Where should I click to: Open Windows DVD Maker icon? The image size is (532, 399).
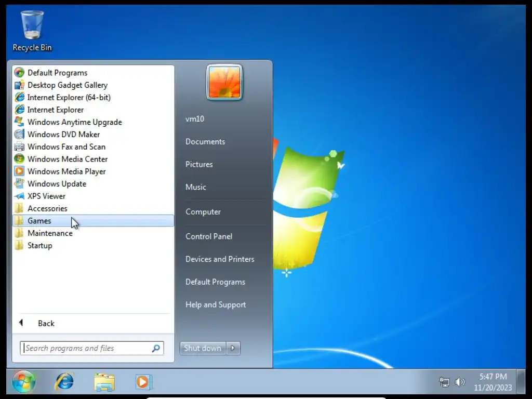[x=19, y=135]
